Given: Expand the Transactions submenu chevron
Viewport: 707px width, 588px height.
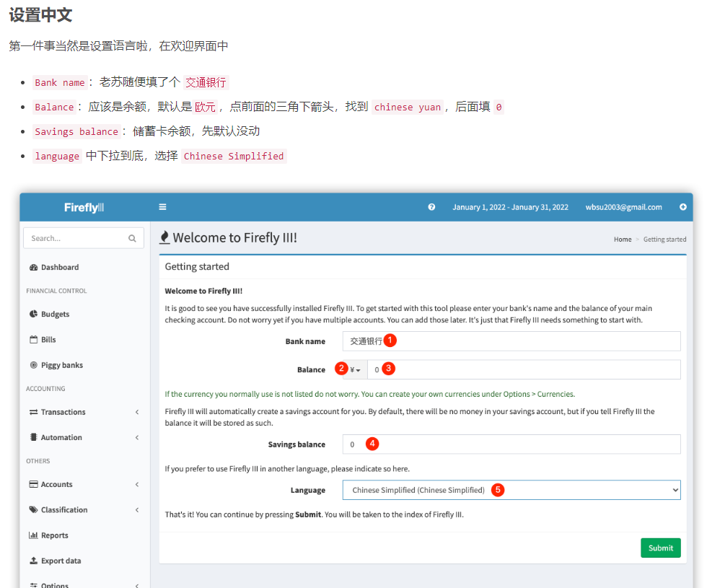Looking at the screenshot, I should [137, 412].
